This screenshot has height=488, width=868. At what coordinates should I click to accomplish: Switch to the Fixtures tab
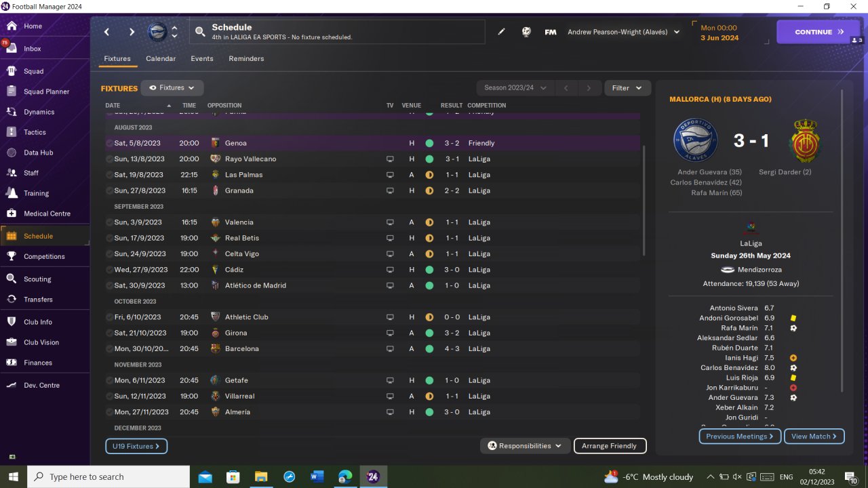(117, 59)
